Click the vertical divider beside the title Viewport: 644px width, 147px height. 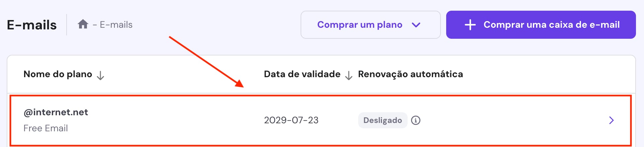pos(67,25)
